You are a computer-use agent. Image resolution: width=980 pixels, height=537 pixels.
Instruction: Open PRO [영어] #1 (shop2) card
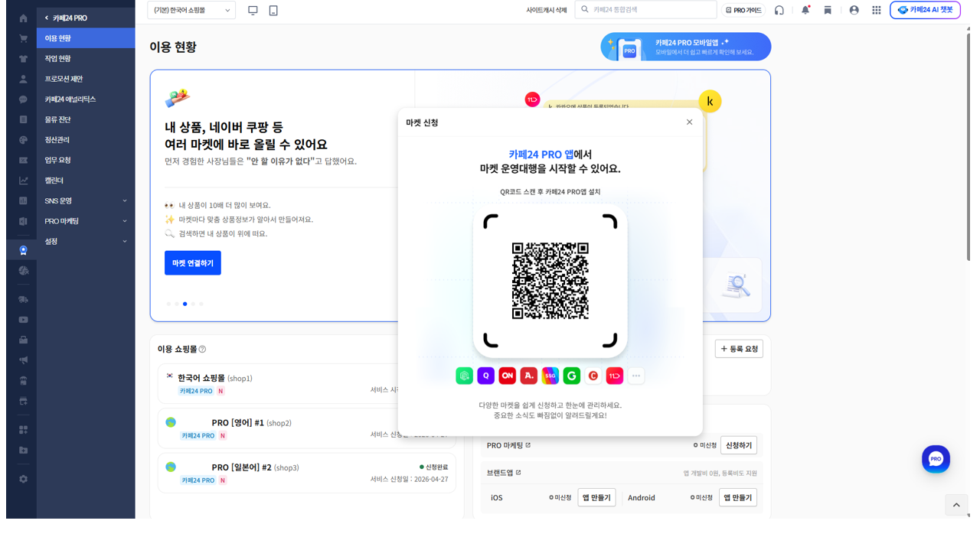[x=306, y=428]
